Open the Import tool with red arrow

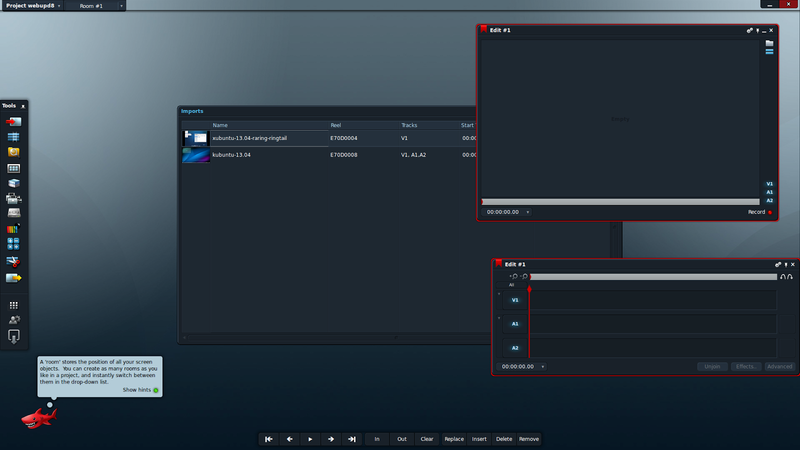coord(13,121)
